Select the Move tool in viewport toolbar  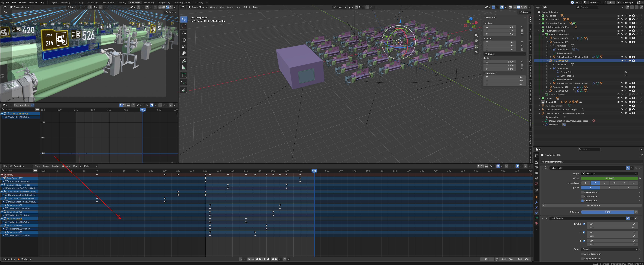[184, 33]
